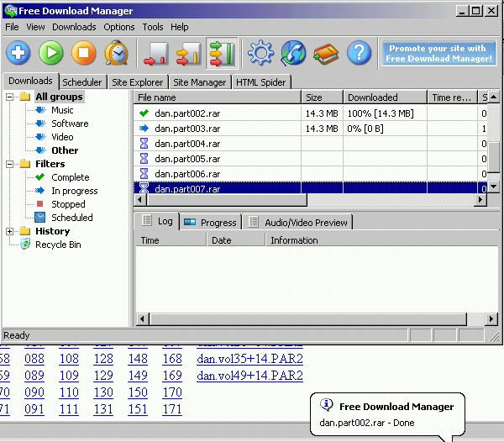Click download list horizontal scroll right arrow
The width and height of the screenshot is (504, 442).
(480, 200)
